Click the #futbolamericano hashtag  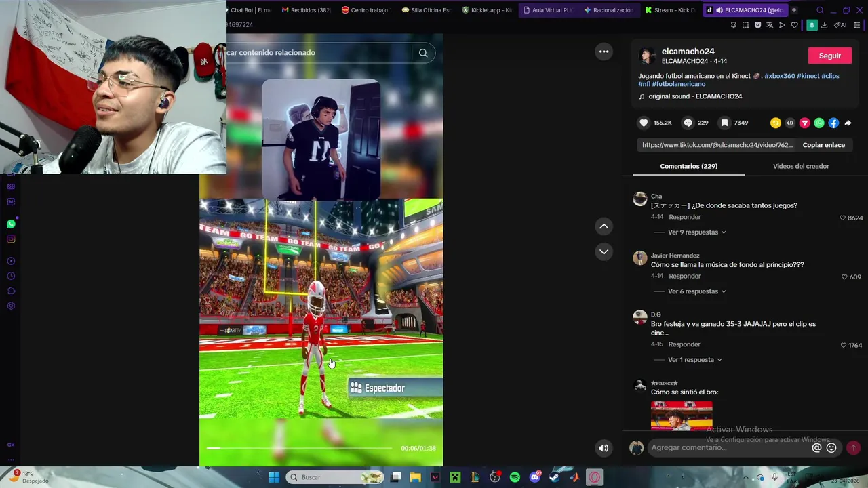679,84
